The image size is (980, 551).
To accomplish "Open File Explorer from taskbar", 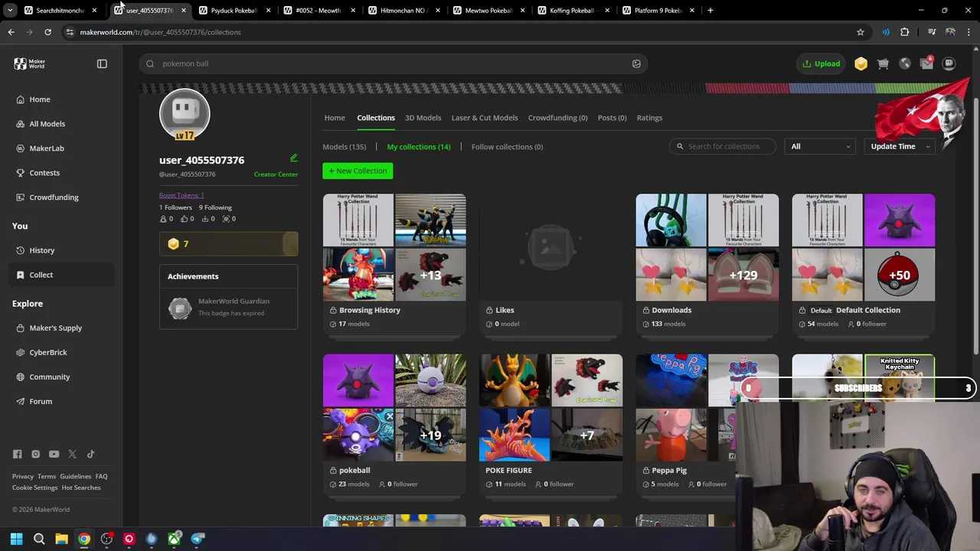I will click(61, 539).
